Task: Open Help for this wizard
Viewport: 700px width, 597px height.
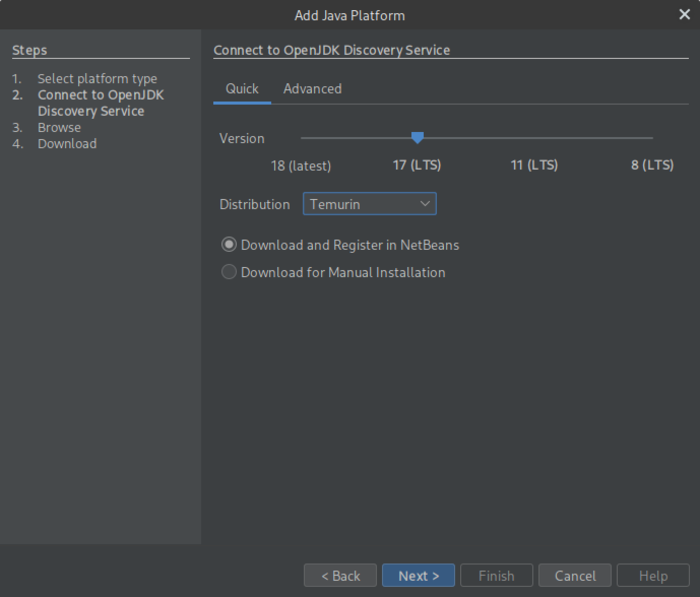Action: tap(653, 576)
